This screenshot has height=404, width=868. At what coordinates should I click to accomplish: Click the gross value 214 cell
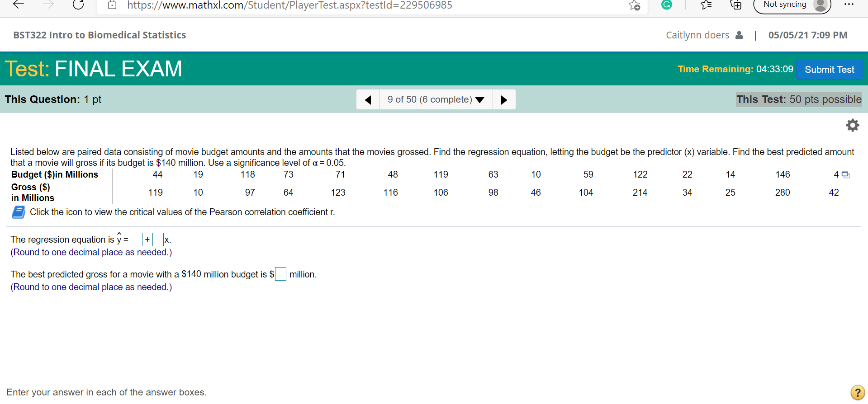click(640, 193)
